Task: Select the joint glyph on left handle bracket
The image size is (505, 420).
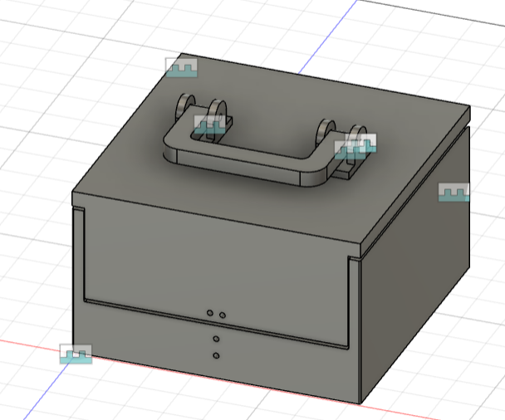Action: [209, 125]
